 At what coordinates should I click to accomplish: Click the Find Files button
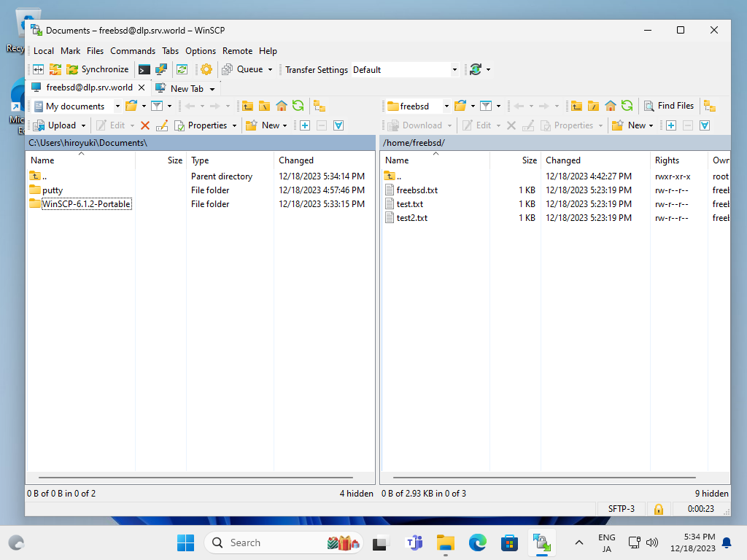pyautogui.click(x=669, y=106)
